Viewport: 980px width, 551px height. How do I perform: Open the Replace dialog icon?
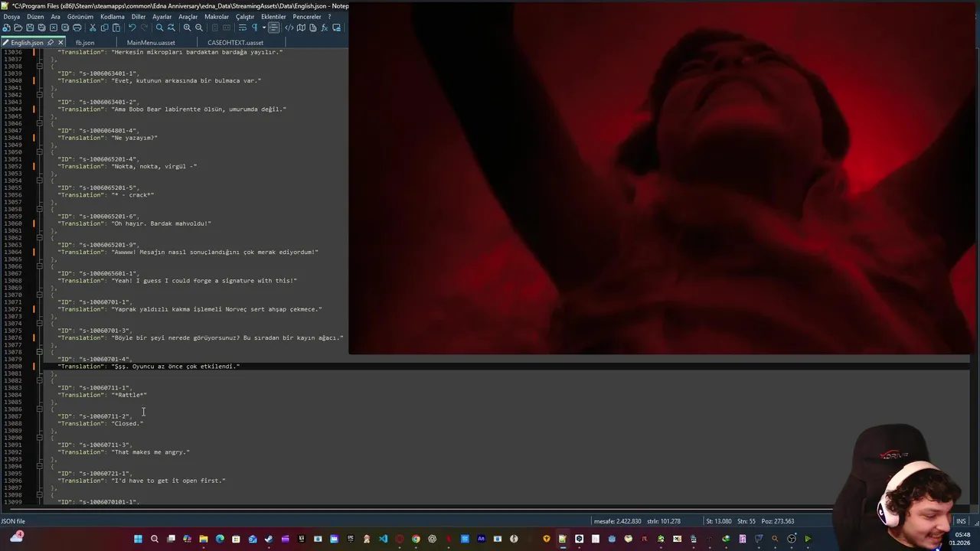[x=171, y=28]
